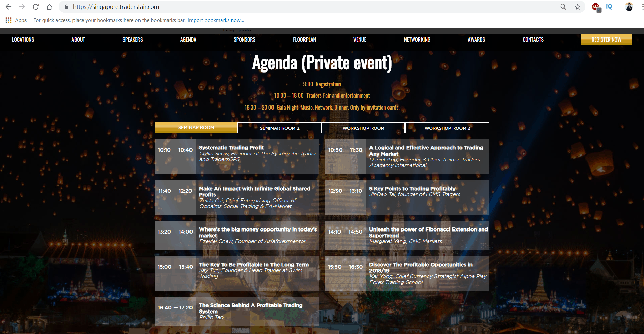Open the VENUE page
Viewport: 644px width, 334px height.
(360, 39)
